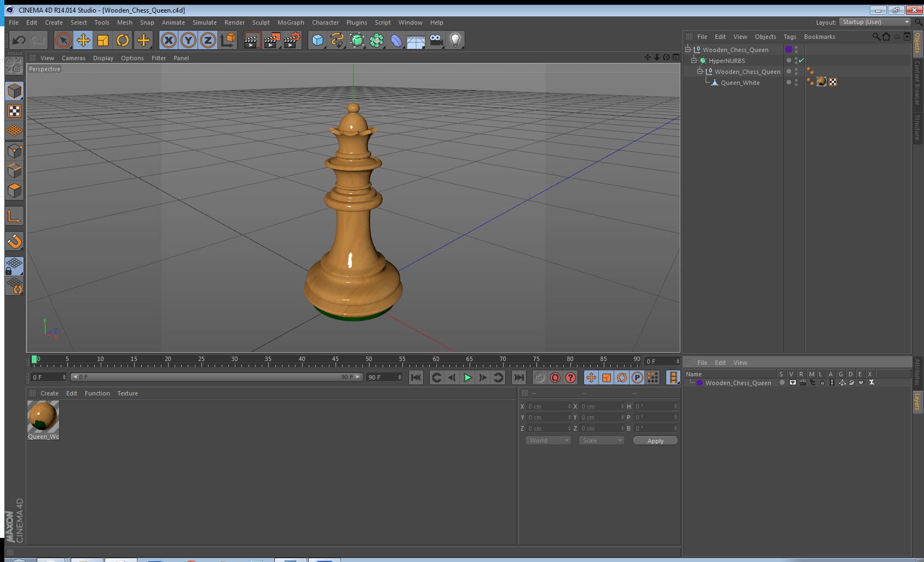Image resolution: width=924 pixels, height=562 pixels.
Task: Render to Picture Viewer
Action: 272,40
